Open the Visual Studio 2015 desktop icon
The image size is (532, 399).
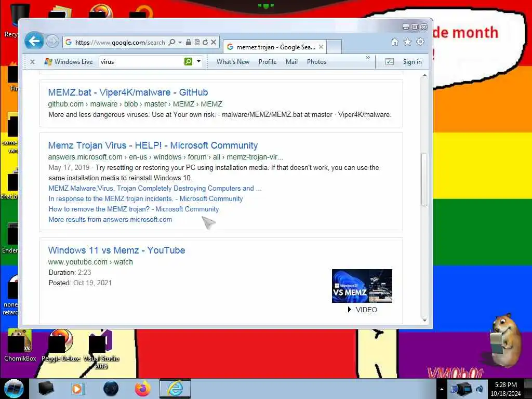pyautogui.click(x=101, y=350)
